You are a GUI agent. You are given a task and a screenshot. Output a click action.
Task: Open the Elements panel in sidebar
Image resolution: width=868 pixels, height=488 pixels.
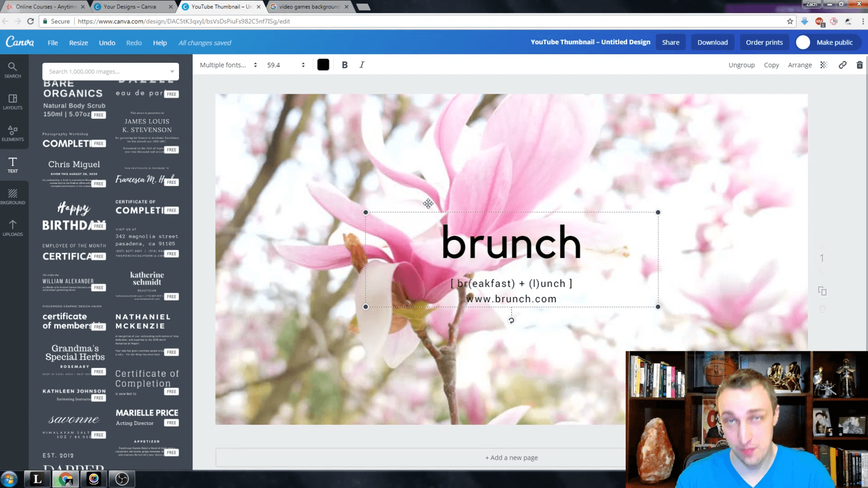(13, 134)
